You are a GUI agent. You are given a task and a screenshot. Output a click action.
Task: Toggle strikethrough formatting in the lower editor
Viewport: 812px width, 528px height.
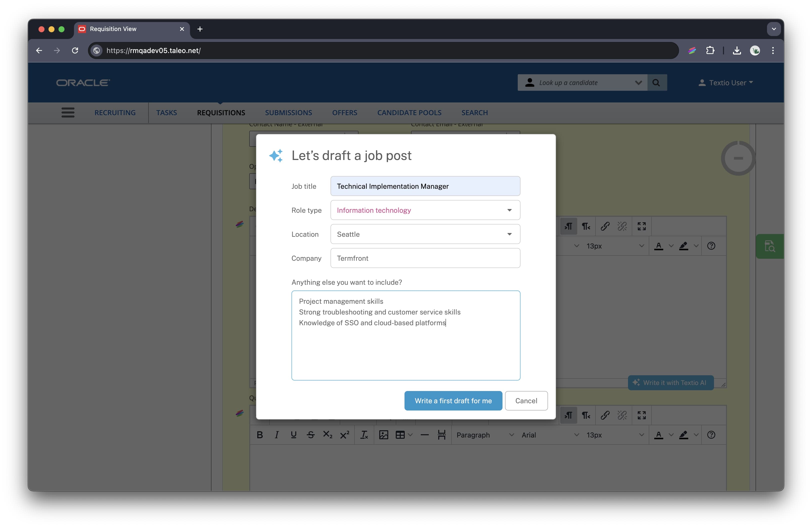(x=310, y=434)
